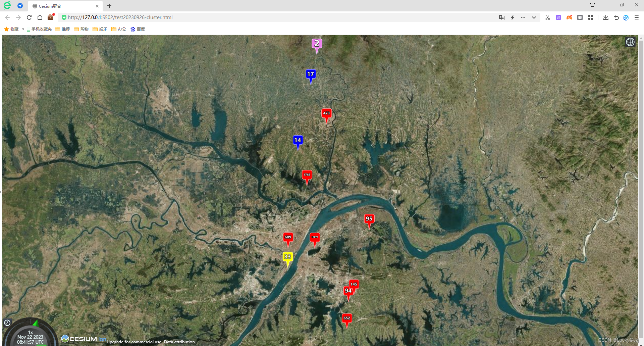Open the 收藏 favorites star

[x=11, y=29]
